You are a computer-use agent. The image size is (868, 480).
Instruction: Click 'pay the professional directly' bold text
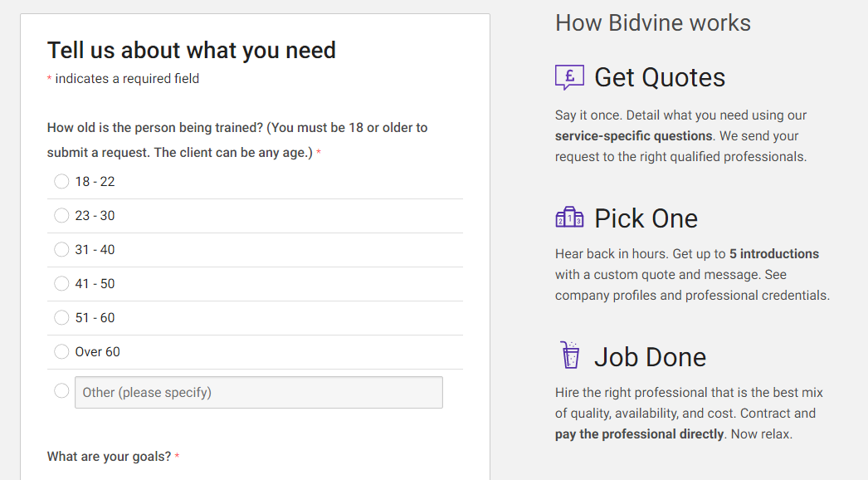click(639, 434)
